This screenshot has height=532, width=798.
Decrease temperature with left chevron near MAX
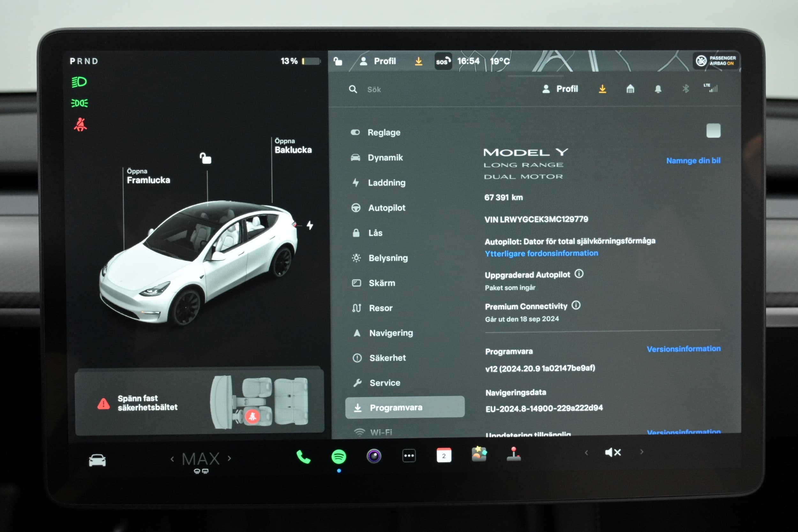172,459
